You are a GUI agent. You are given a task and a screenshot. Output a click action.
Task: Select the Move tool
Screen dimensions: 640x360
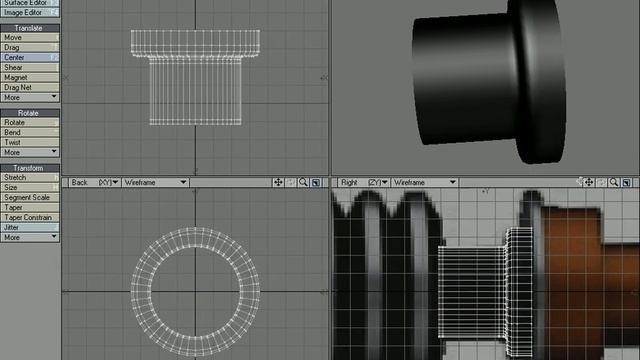(x=30, y=38)
